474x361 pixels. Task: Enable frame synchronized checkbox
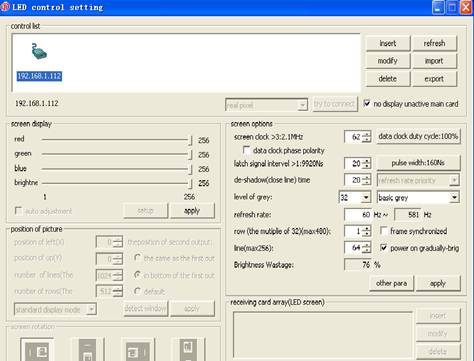click(384, 231)
